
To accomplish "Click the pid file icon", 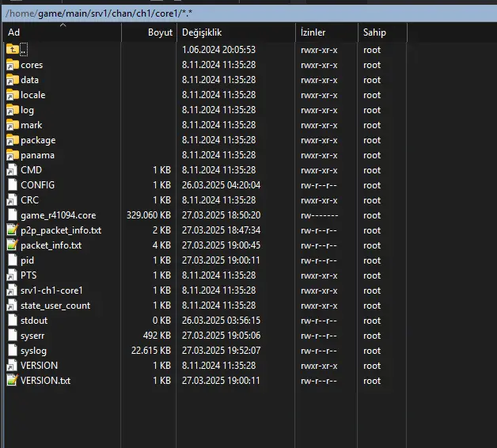I will [12, 260].
